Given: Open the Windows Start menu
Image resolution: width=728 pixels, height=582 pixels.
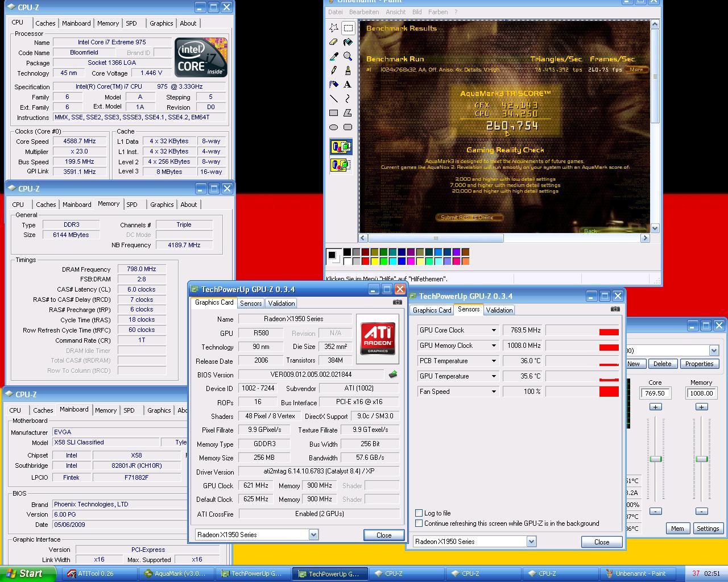Looking at the screenshot, I should click(28, 573).
